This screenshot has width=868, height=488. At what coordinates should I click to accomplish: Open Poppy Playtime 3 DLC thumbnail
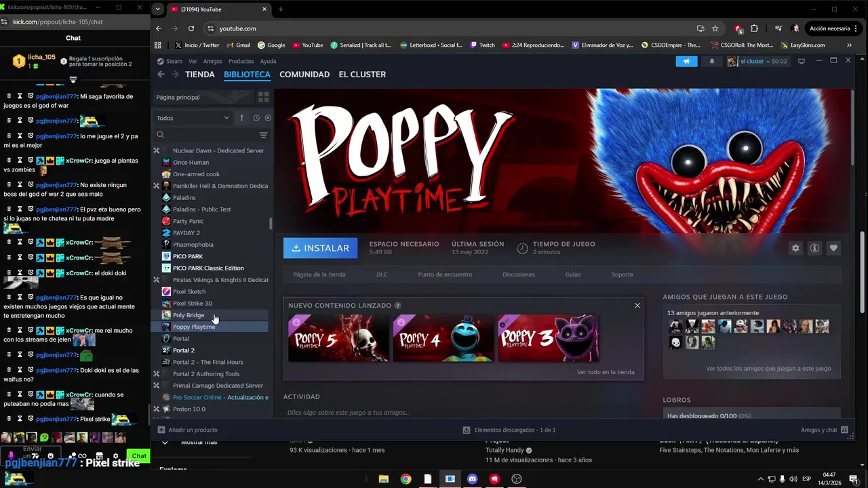(548, 338)
